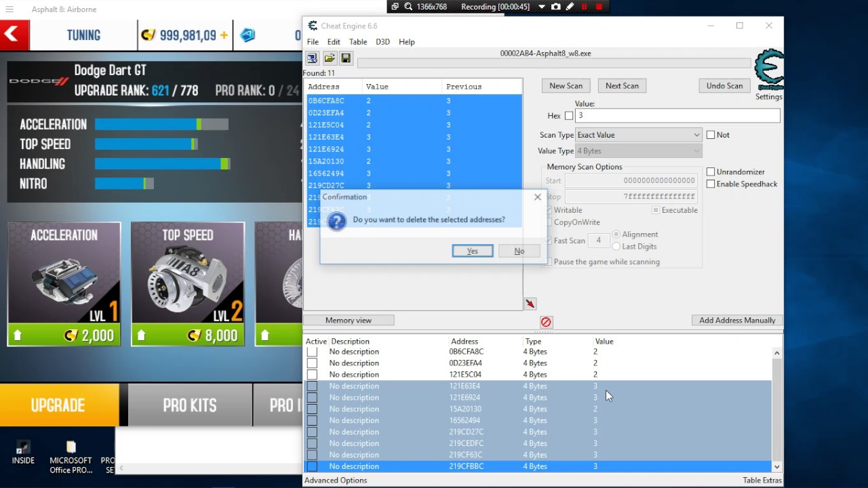Screen dimensions: 868x488
Task: Open the process list icon in Cheat Engine
Action: click(x=312, y=58)
